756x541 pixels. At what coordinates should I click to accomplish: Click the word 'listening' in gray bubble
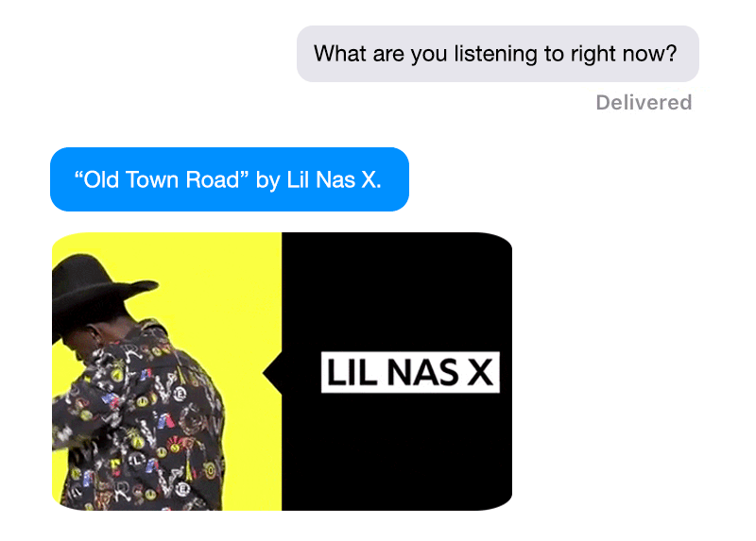click(495, 54)
